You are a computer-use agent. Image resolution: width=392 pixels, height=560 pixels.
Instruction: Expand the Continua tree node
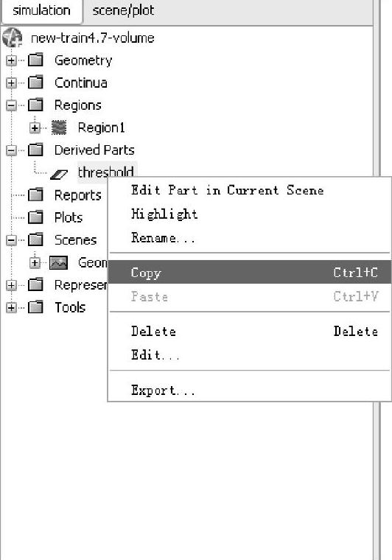[12, 83]
